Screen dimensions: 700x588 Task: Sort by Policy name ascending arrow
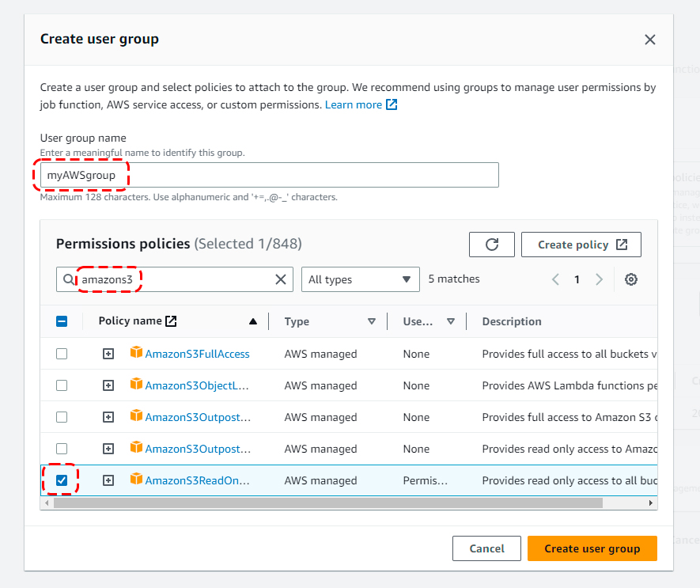253,321
